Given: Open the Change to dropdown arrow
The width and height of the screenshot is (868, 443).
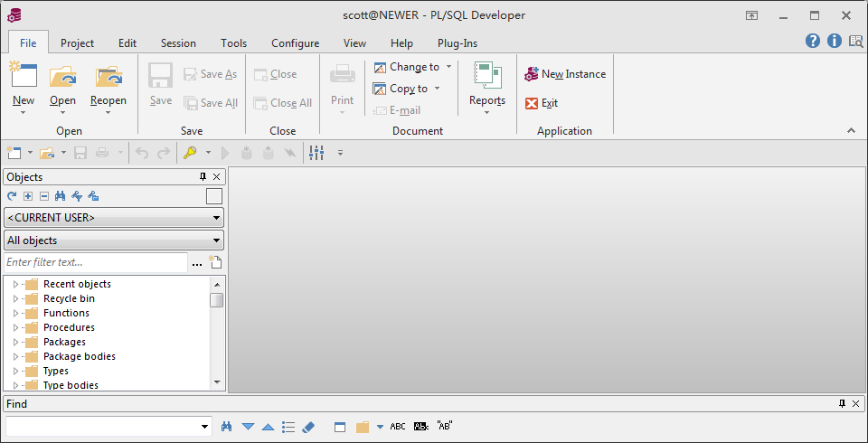Looking at the screenshot, I should point(448,67).
